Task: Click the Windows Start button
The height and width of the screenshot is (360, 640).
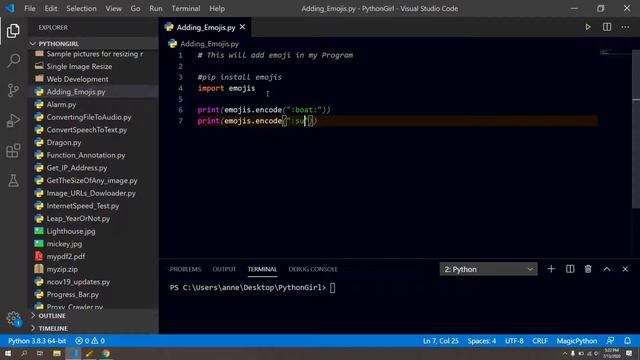Action: tap(8, 353)
